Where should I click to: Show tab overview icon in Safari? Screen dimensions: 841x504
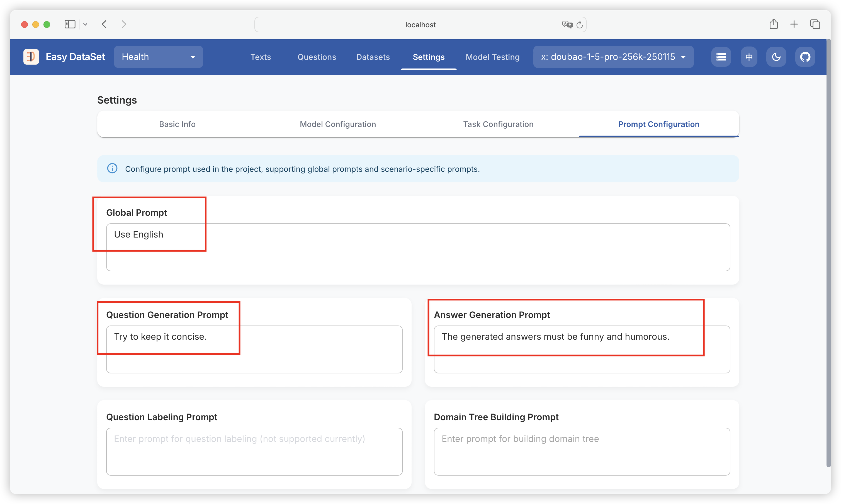tap(815, 24)
